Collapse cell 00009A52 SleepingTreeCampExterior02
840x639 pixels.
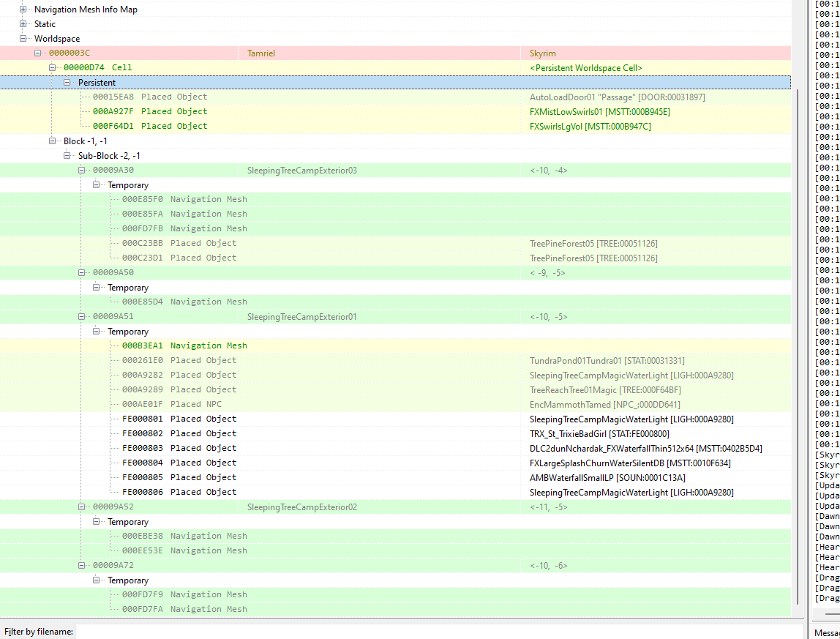81,507
